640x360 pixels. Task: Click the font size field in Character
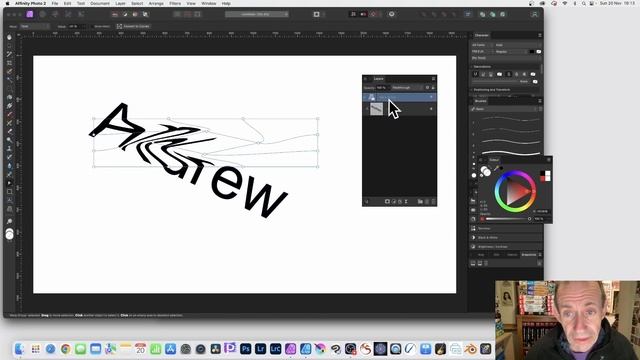tap(482, 52)
